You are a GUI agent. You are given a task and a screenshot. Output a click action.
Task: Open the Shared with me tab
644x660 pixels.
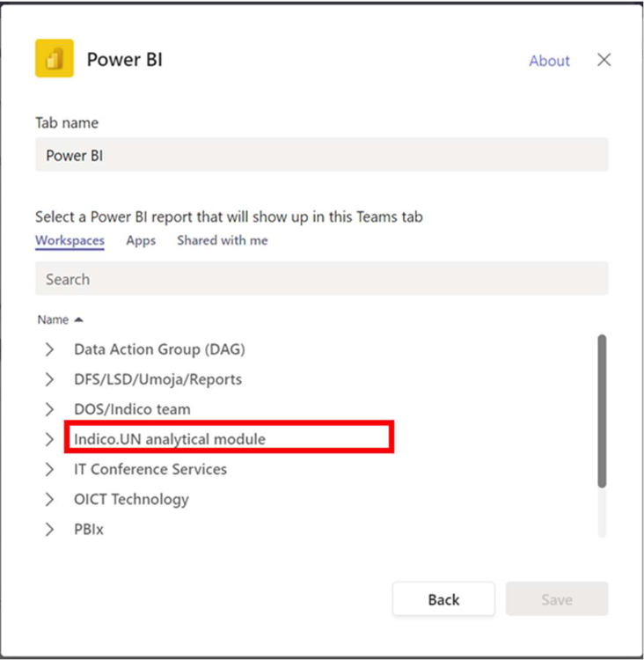(223, 240)
